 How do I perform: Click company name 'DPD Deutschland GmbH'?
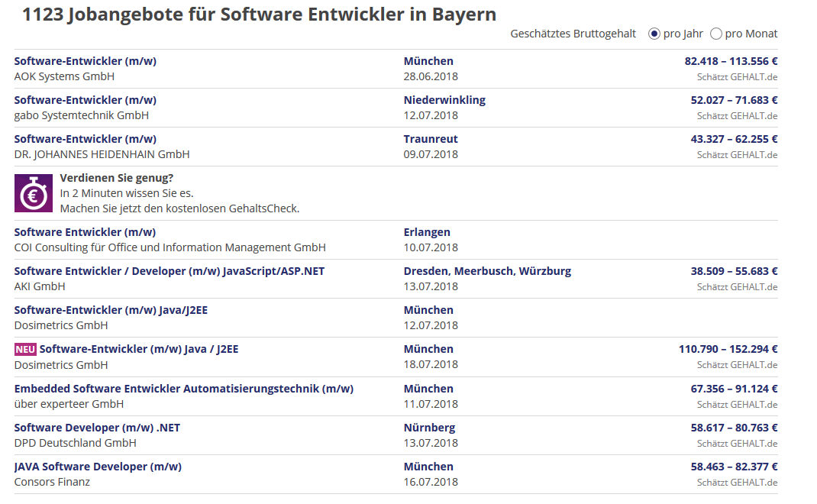point(75,443)
